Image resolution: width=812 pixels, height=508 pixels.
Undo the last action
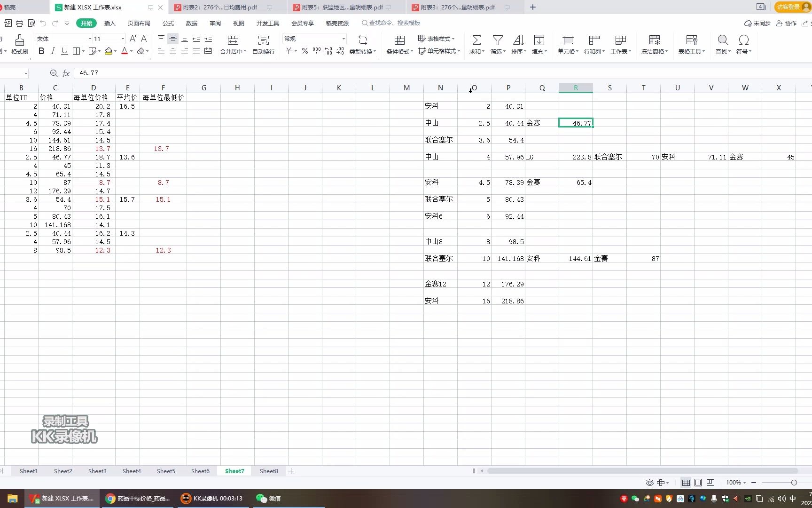43,23
